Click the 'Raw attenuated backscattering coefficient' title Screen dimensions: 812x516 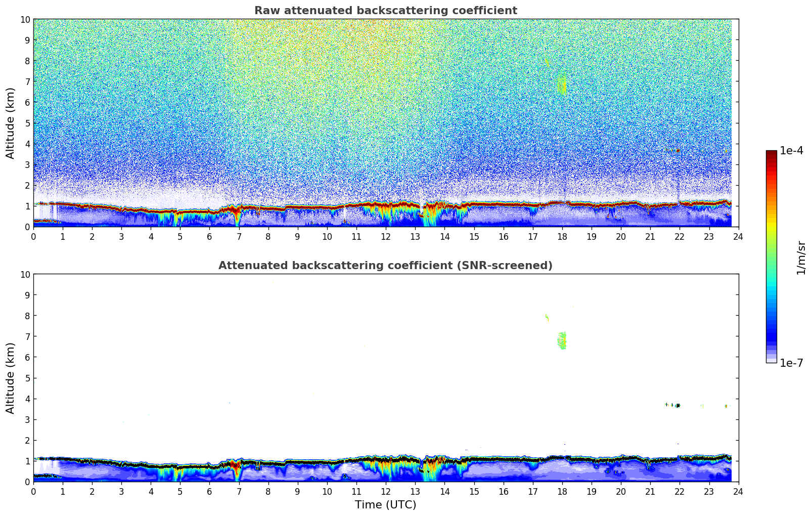[x=385, y=11]
